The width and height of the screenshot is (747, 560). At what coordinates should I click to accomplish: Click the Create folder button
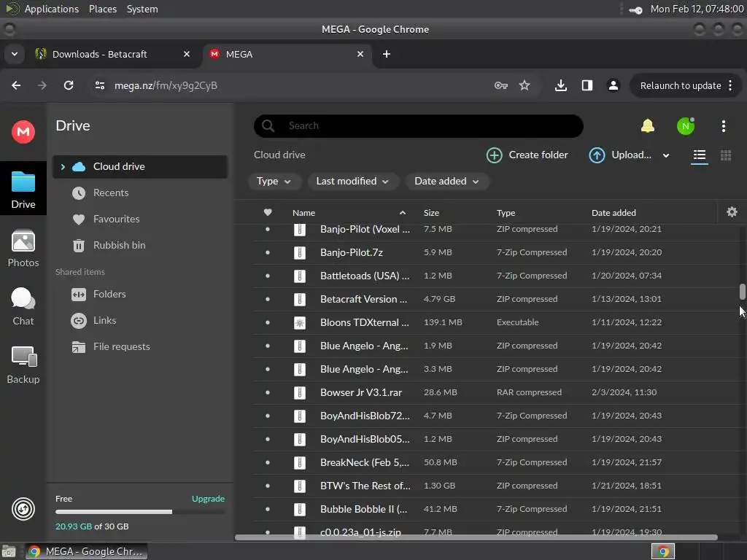[527, 155]
